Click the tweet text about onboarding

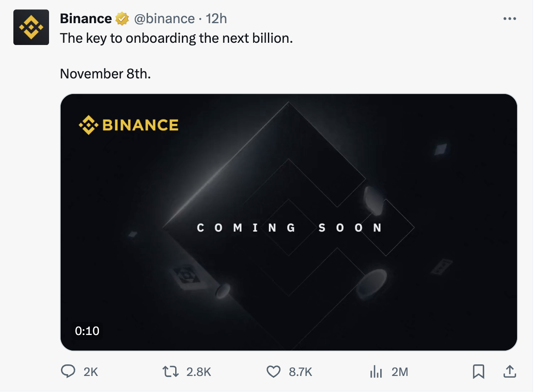coord(177,38)
